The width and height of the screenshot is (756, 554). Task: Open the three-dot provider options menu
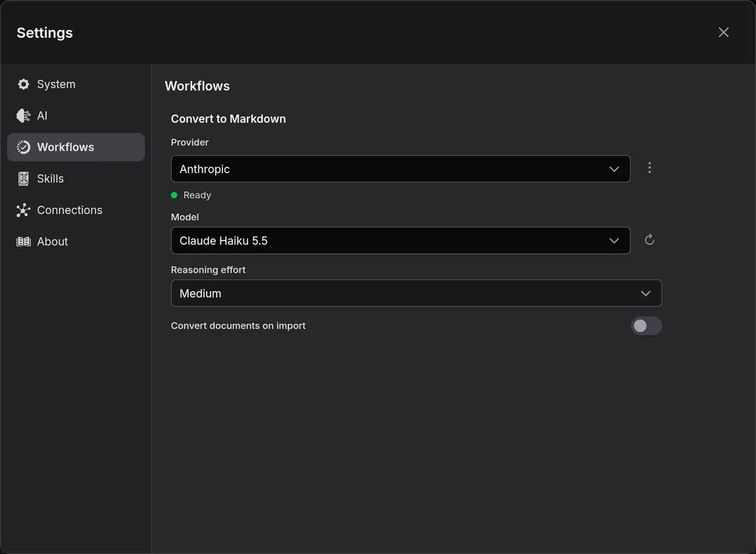coord(650,168)
